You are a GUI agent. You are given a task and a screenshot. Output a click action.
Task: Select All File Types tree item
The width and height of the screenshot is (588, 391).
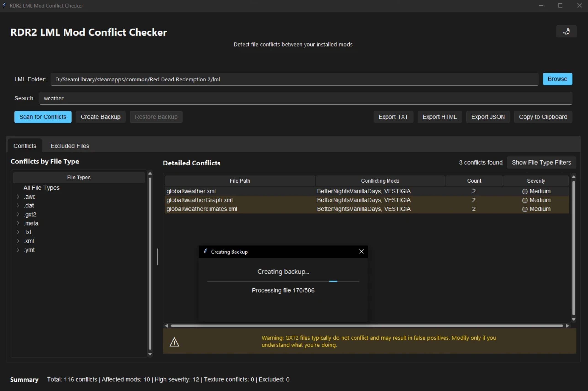[41, 188]
